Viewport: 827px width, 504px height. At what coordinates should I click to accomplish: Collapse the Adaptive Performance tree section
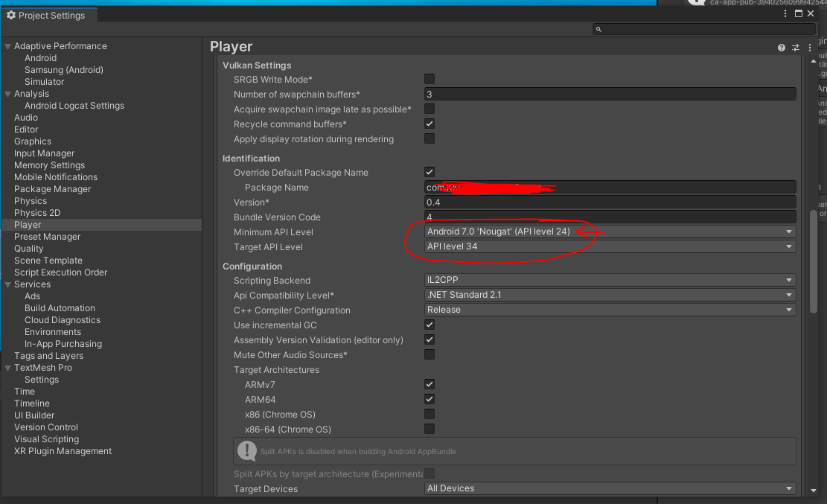[7, 46]
